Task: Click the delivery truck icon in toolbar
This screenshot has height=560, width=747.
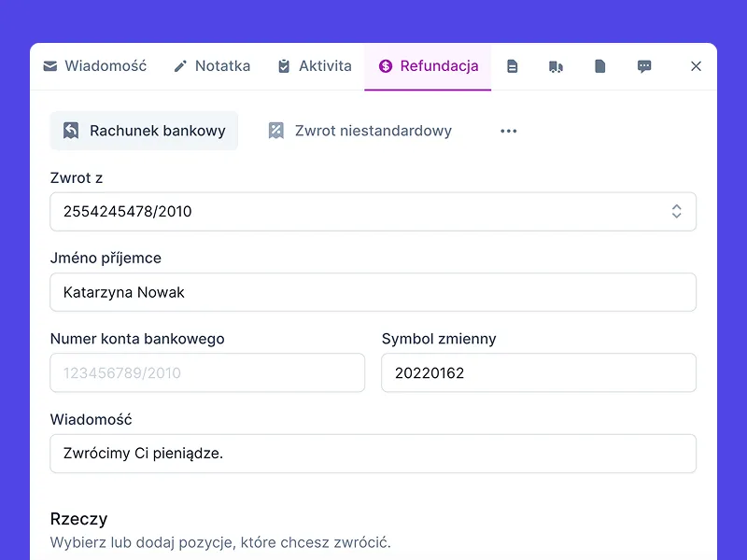Action: click(x=557, y=65)
